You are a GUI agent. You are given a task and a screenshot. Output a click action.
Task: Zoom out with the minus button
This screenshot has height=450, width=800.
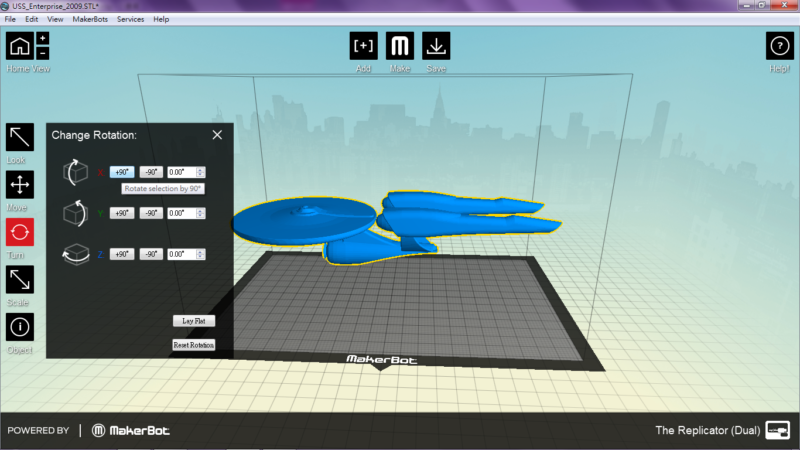pos(43,53)
